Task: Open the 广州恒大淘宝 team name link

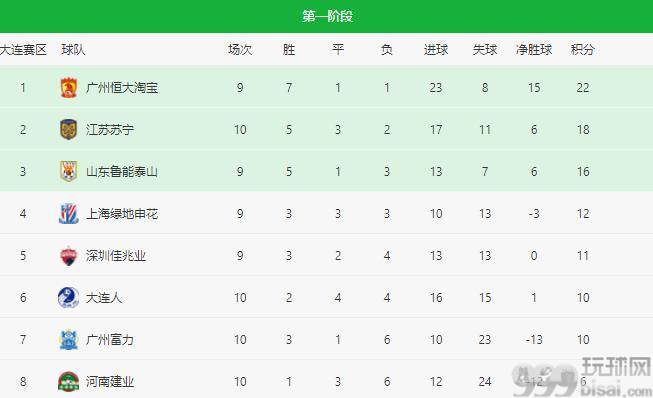Action: (x=122, y=88)
